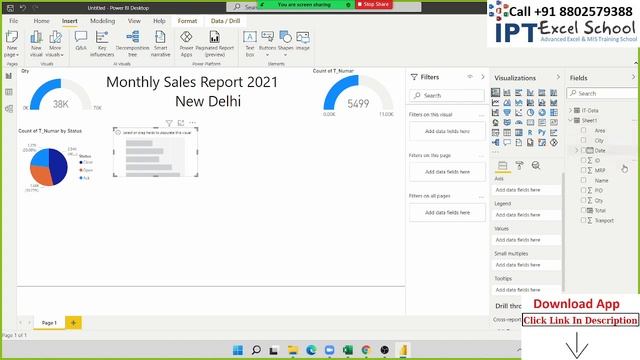Screen dimensions: 640x360
Task: Check the Qty field checkbox
Action: click(583, 200)
